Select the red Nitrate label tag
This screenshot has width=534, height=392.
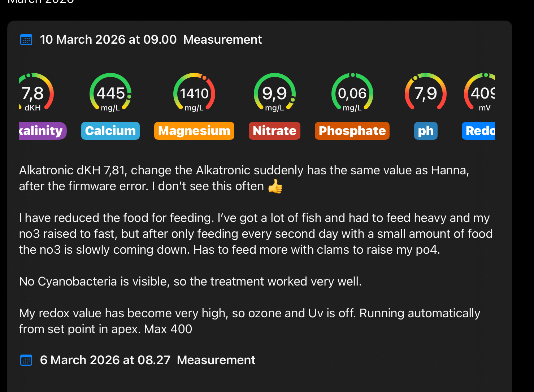click(x=274, y=131)
